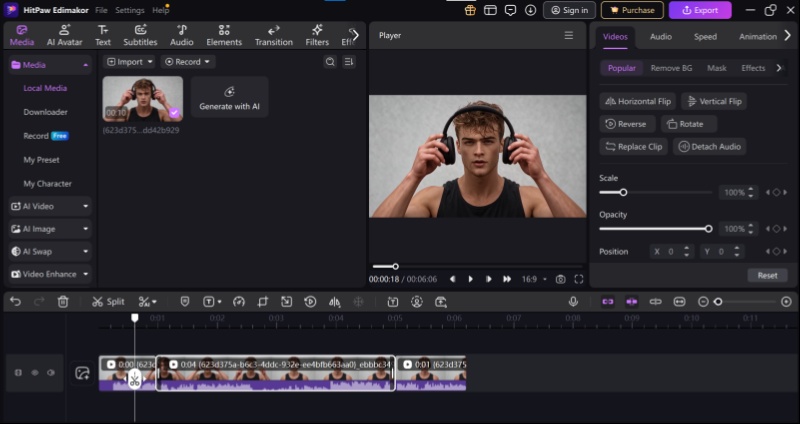Switch to the Animation tab
This screenshot has height=424, width=800.
click(758, 37)
